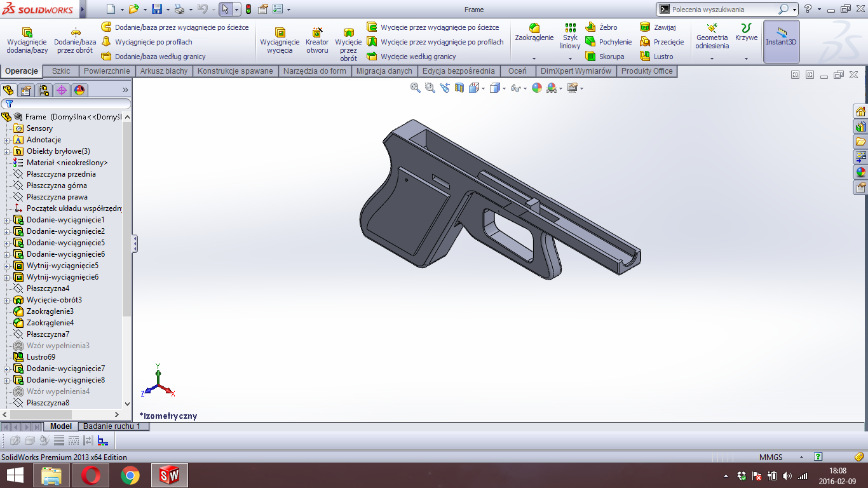Click the New document icon
The height and width of the screenshot is (488, 868).
click(x=111, y=9)
